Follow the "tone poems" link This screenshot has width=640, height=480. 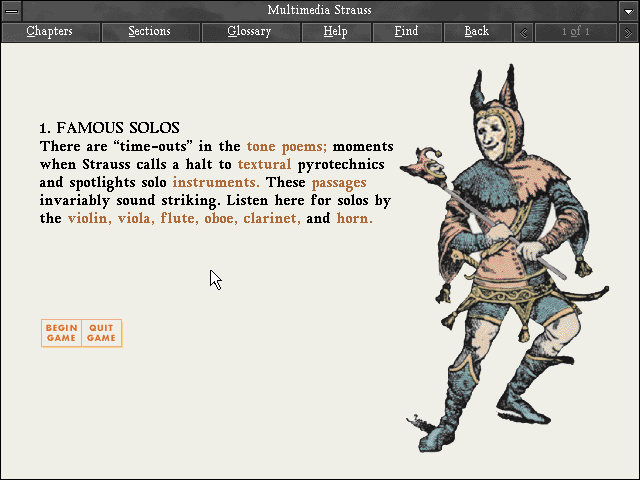tap(286, 146)
